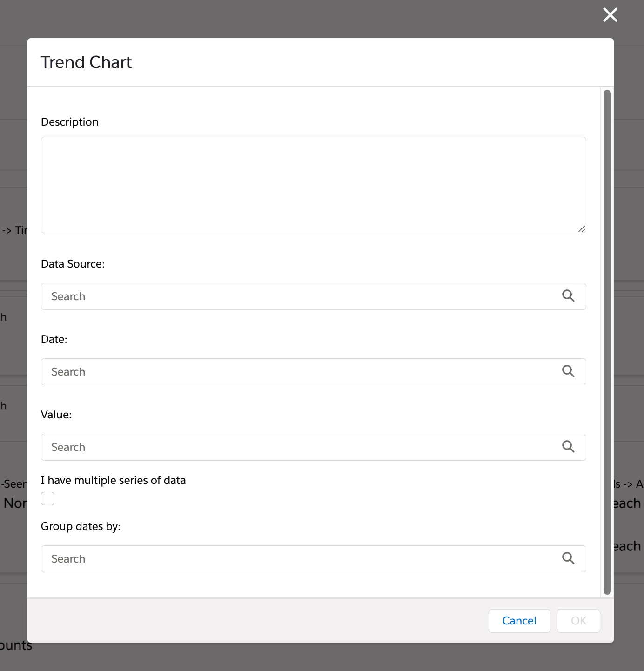Open the Date search combobox
This screenshot has height=671, width=644.
pyautogui.click(x=298, y=372)
